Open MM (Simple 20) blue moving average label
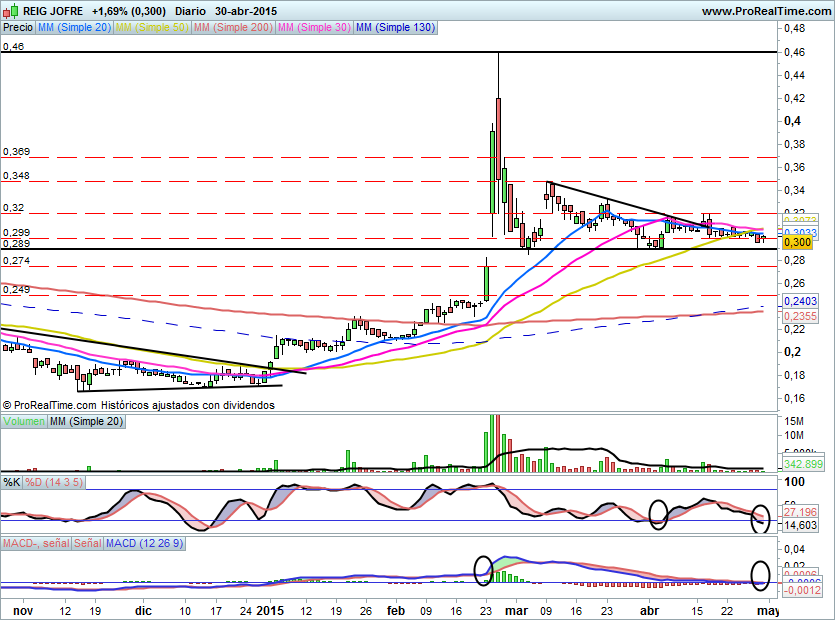This screenshot has height=620, width=835. [74, 28]
